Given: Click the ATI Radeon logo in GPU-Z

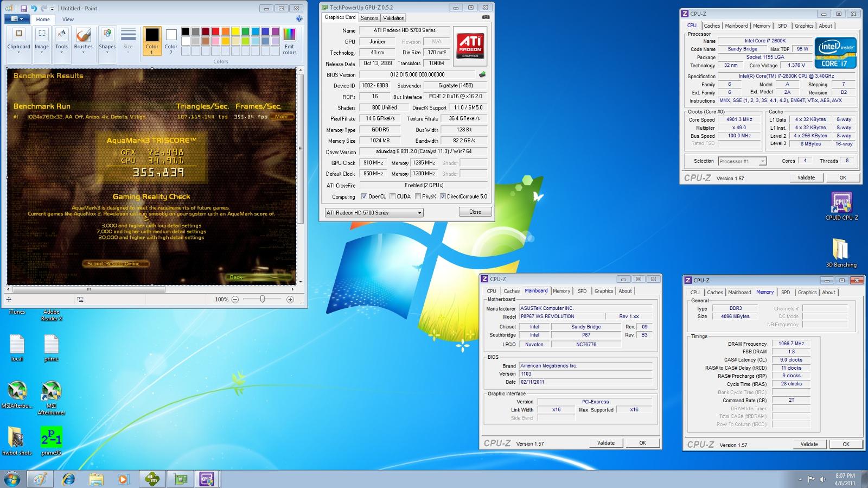Looking at the screenshot, I should pos(470,46).
